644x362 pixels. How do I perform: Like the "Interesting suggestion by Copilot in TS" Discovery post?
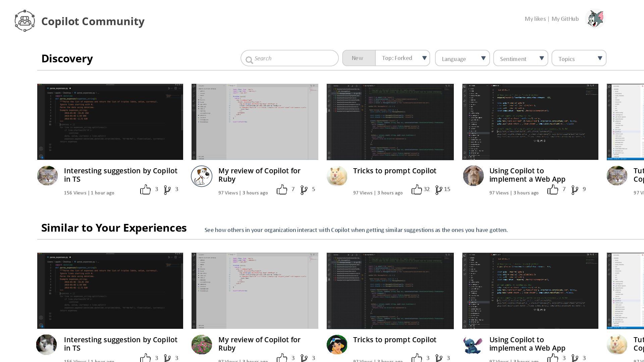click(x=145, y=190)
